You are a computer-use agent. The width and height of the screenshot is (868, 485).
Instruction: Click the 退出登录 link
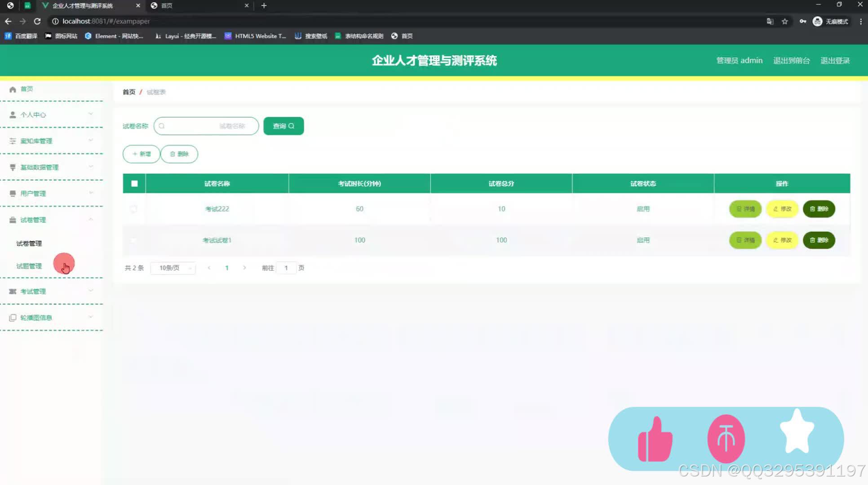pyautogui.click(x=835, y=61)
